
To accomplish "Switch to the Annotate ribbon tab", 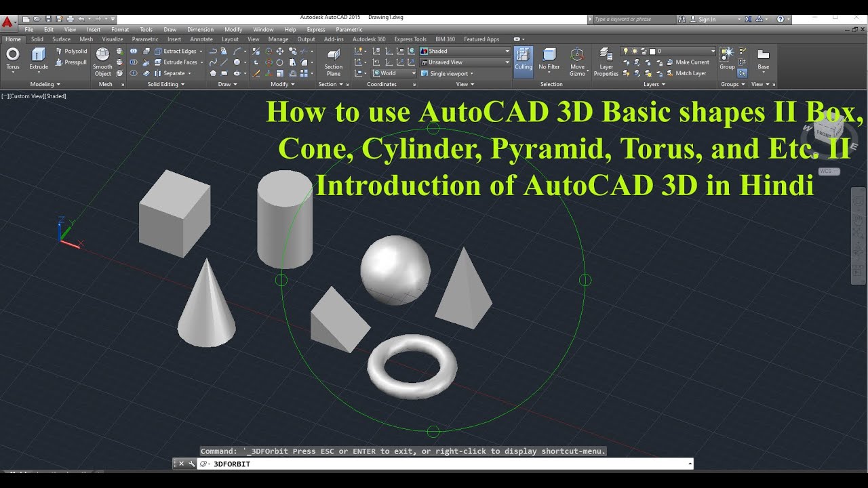I will [201, 39].
